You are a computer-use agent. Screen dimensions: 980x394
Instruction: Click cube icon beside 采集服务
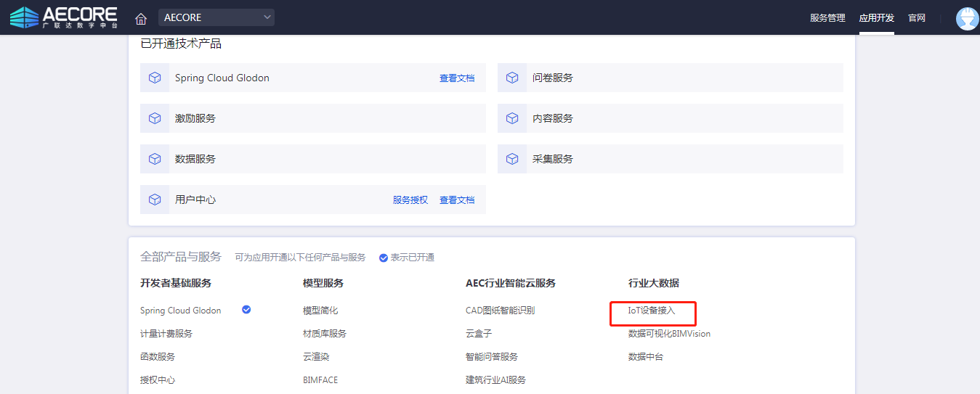click(512, 159)
